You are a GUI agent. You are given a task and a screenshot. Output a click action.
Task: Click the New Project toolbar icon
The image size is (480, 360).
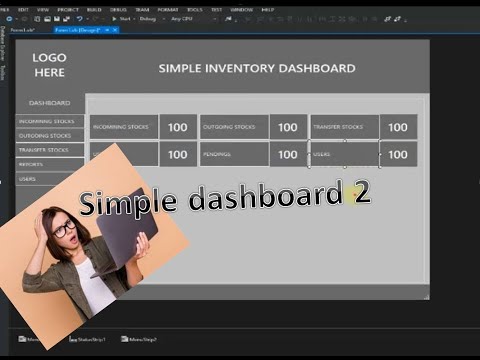point(37,19)
